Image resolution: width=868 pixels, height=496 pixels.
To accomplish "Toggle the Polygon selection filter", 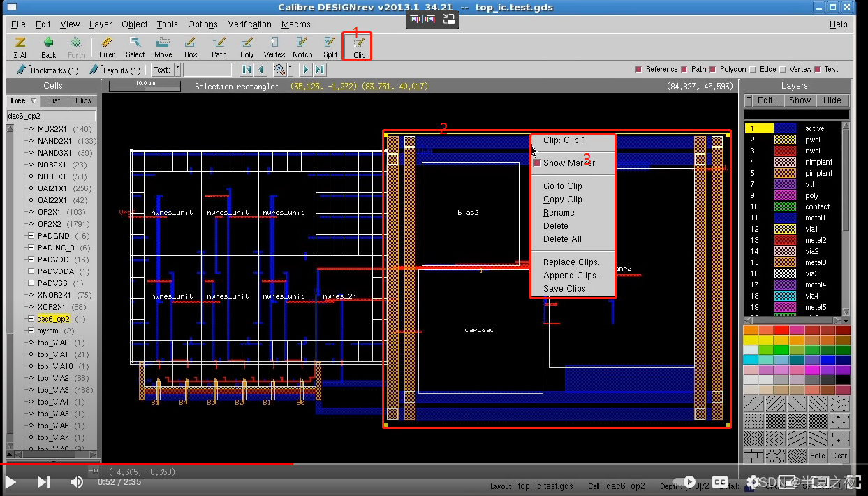I will [713, 69].
